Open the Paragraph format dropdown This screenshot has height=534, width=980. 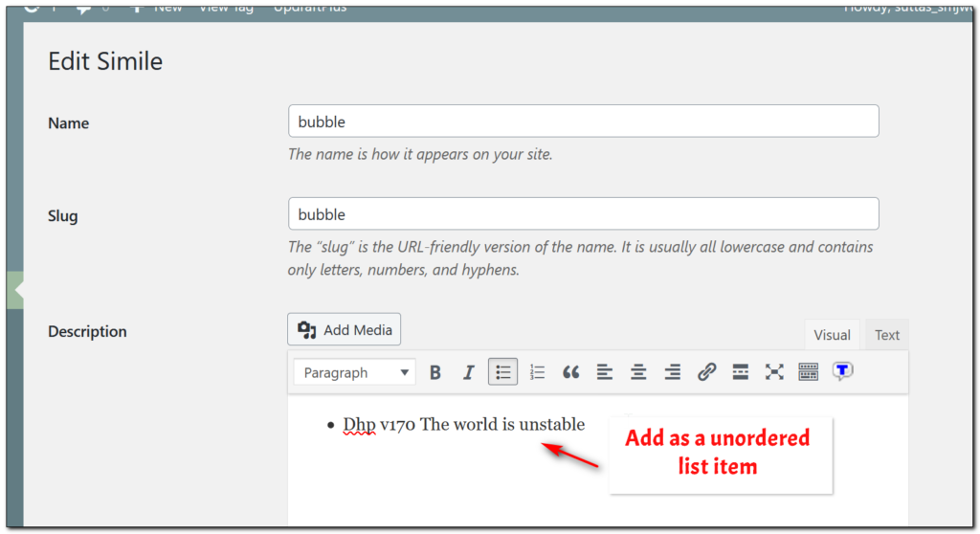click(354, 372)
